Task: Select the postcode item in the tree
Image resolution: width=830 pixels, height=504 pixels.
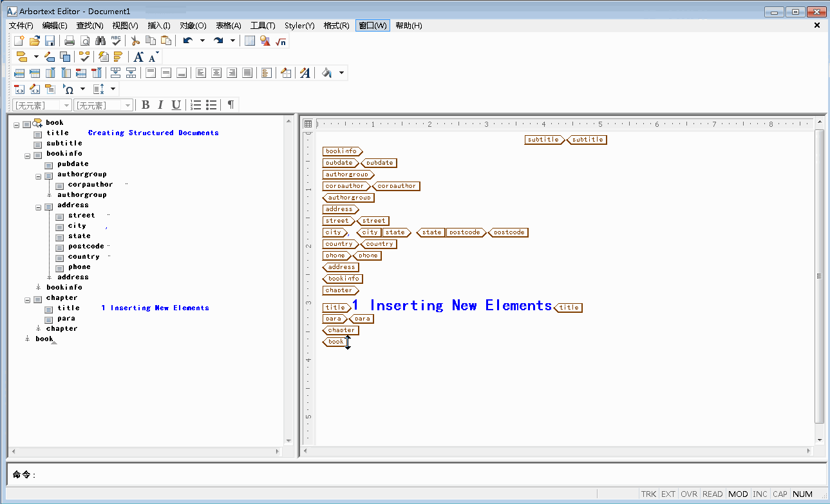Action: (x=86, y=246)
